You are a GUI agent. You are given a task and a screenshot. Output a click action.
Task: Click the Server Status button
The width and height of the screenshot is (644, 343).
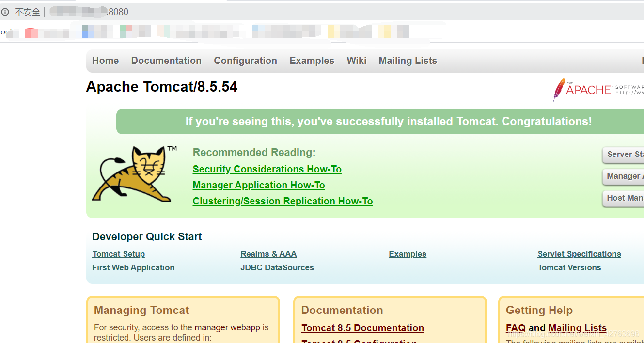623,155
